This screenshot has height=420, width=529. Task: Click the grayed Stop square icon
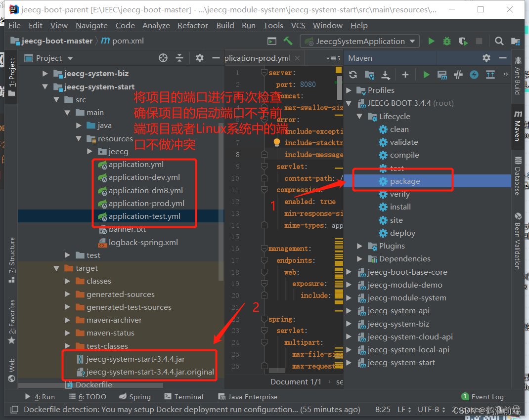[479, 41]
